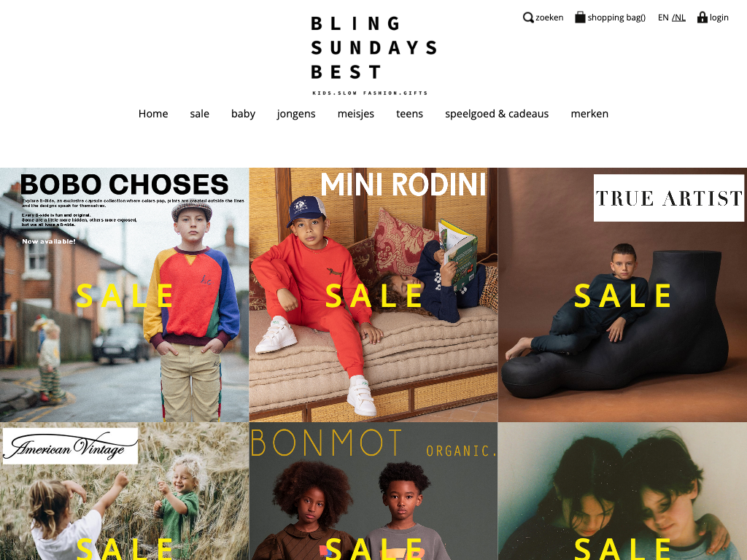Open the teens menu item
The height and width of the screenshot is (560, 747).
coord(410,114)
